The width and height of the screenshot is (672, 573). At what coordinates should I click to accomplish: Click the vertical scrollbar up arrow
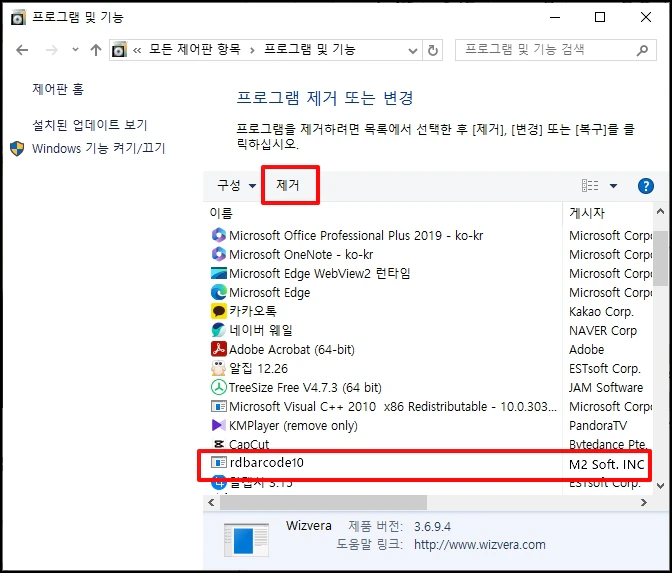[660, 211]
